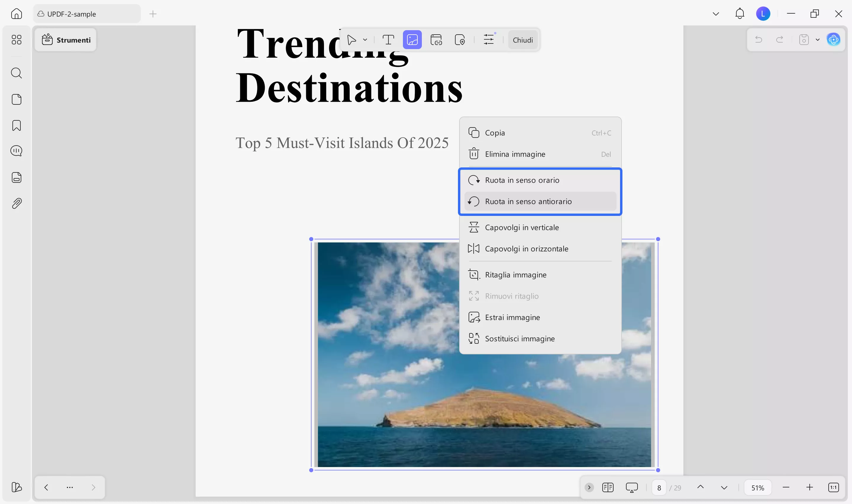Screen dimensions: 852x504
Task: Click the notification bell icon
Action: tap(740, 14)
